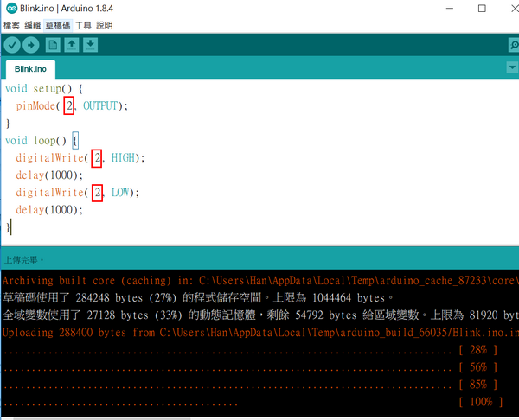The height and width of the screenshot is (420, 519).
Task: Click the '284248 bytes (27%)' console line
Action: [x=197, y=298]
